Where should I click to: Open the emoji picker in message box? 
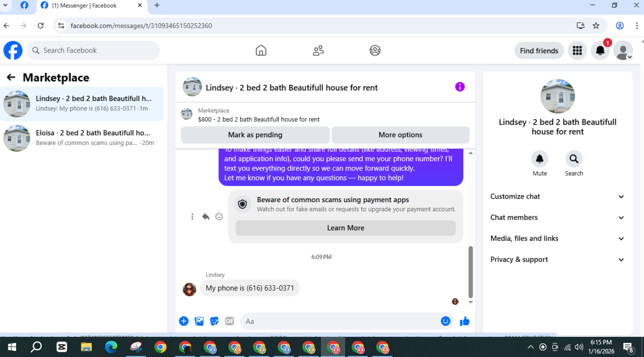(446, 321)
